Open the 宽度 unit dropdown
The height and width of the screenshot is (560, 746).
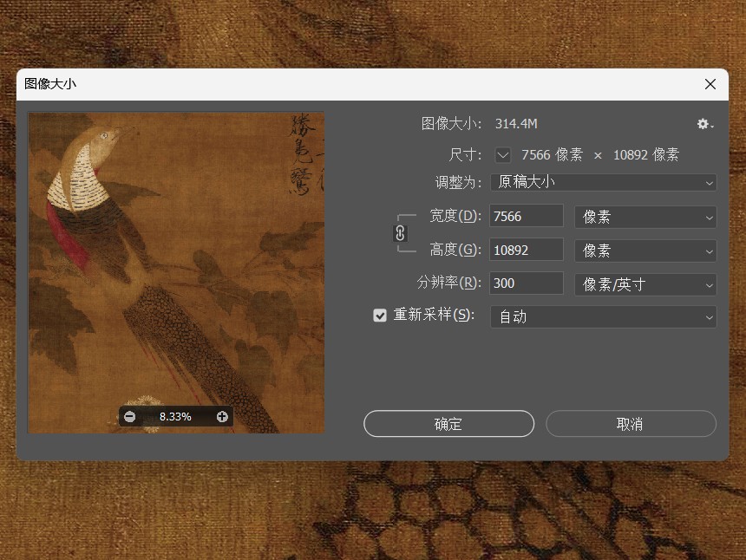[645, 217]
